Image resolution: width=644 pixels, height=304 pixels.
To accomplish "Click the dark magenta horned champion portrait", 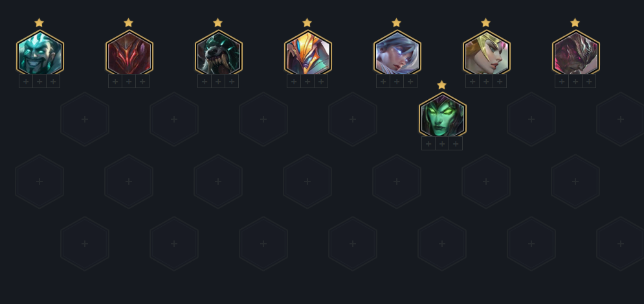I will point(576,54).
